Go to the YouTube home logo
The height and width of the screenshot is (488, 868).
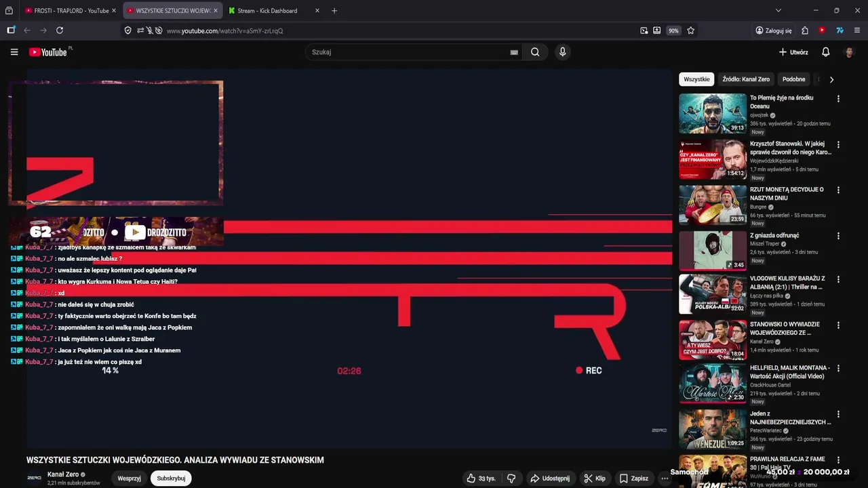(50, 52)
